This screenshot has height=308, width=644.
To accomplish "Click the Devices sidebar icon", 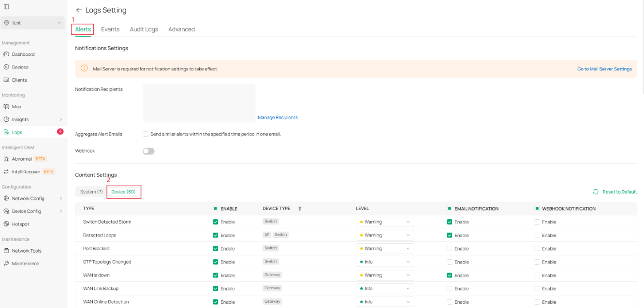I will [x=6, y=67].
